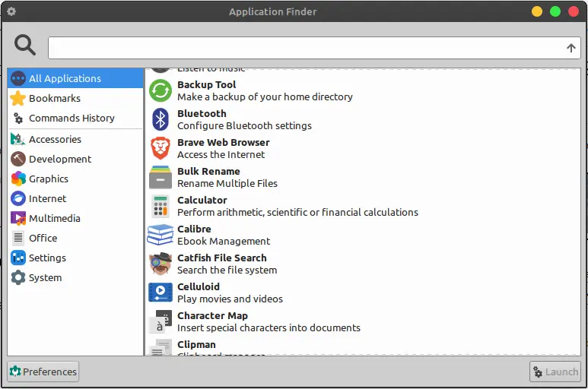Open the Bookmarks category
Screen dimensions: 588x389
tap(75, 98)
